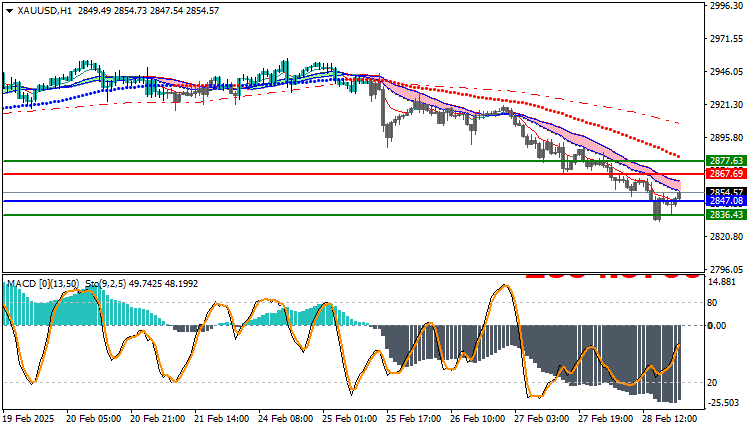Select the green 2877.63 price level label
Screen dimensions: 750x430
[727, 161]
